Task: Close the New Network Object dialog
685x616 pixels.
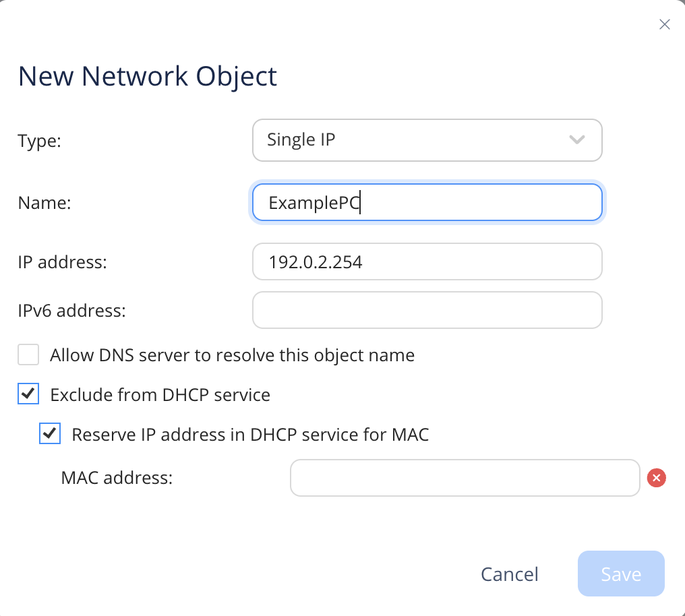Action: (x=664, y=25)
